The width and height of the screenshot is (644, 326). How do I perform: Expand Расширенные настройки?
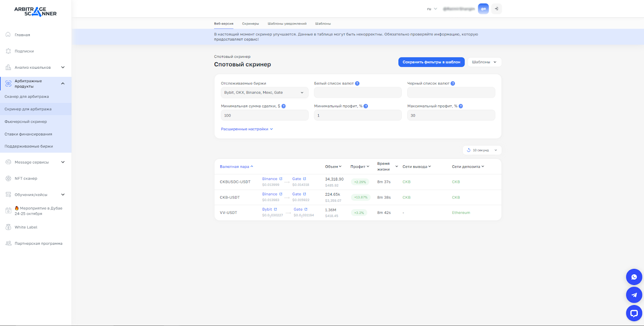(x=247, y=129)
